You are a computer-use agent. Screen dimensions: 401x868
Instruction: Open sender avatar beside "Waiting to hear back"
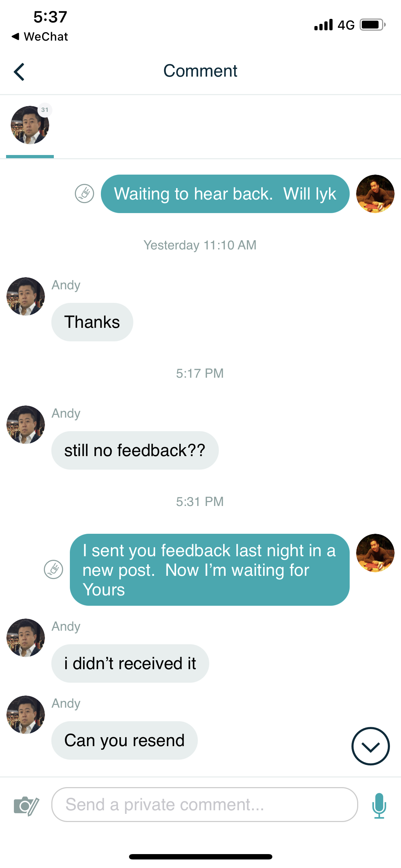pyautogui.click(x=375, y=194)
